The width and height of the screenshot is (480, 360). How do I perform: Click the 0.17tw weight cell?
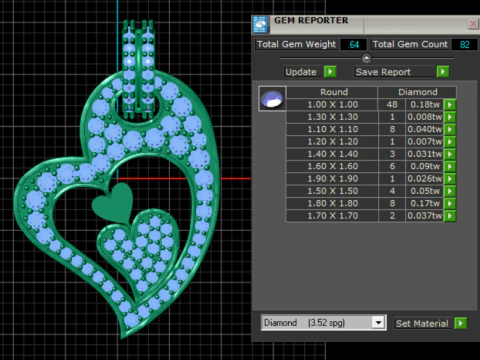tap(425, 203)
